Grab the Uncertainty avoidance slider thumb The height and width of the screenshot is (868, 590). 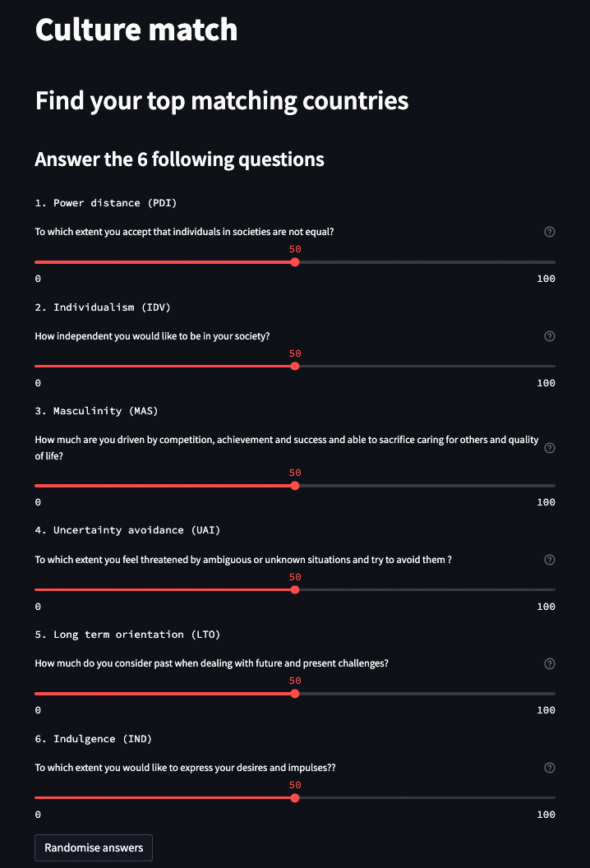[x=295, y=589]
